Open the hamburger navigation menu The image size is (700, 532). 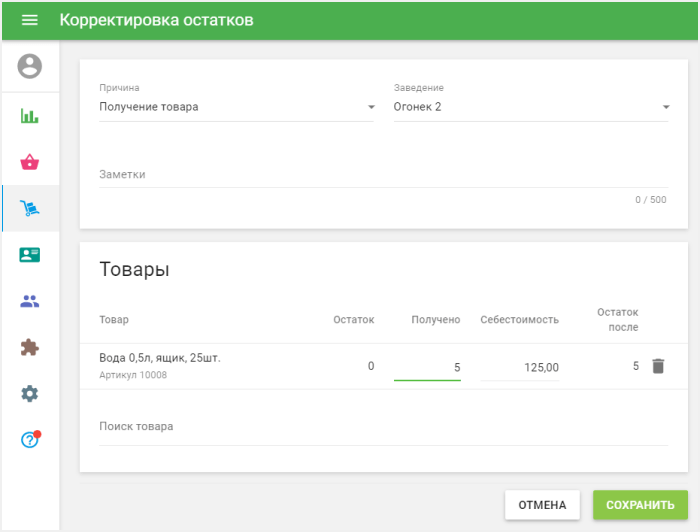pyautogui.click(x=29, y=20)
